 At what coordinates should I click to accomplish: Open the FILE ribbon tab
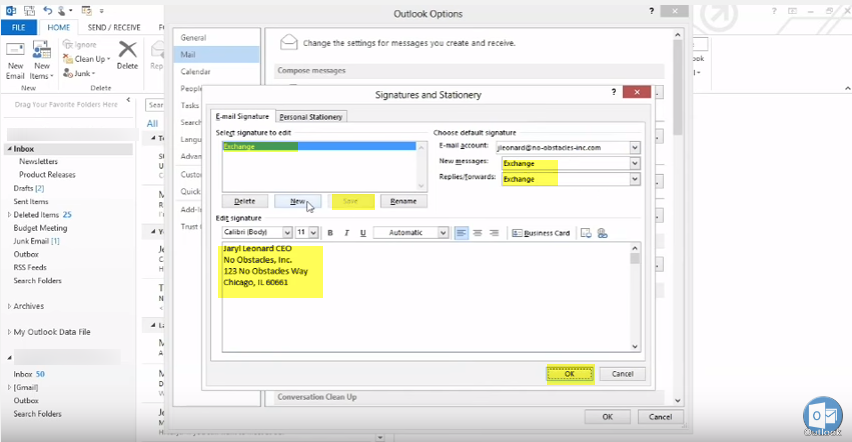[18, 27]
